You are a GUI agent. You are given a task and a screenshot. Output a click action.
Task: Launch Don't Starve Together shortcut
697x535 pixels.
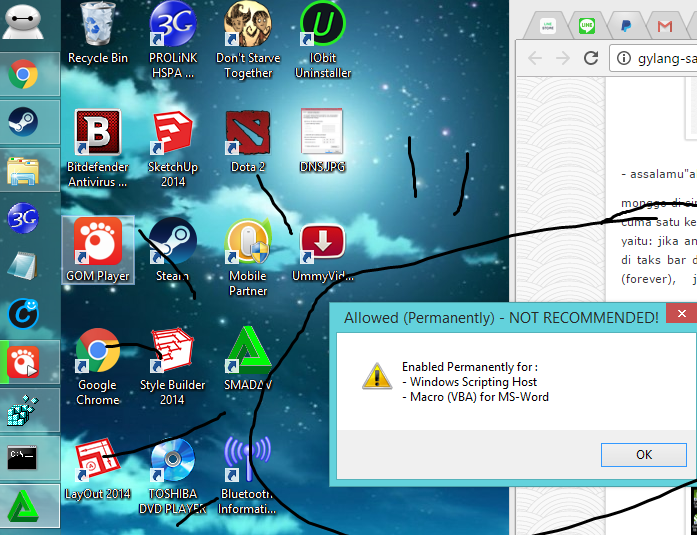tap(248, 40)
